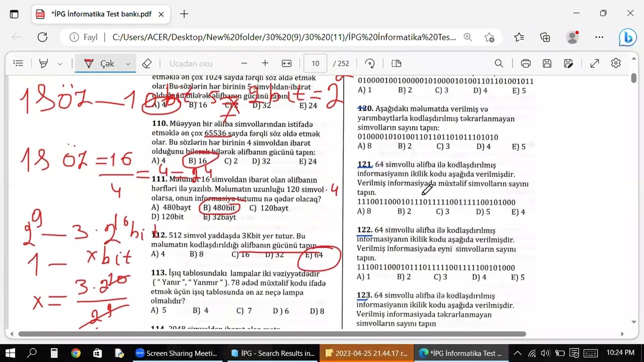Open the network Wi-Fi tray icon
Viewport: 644px width, 362px height.
tap(532, 353)
